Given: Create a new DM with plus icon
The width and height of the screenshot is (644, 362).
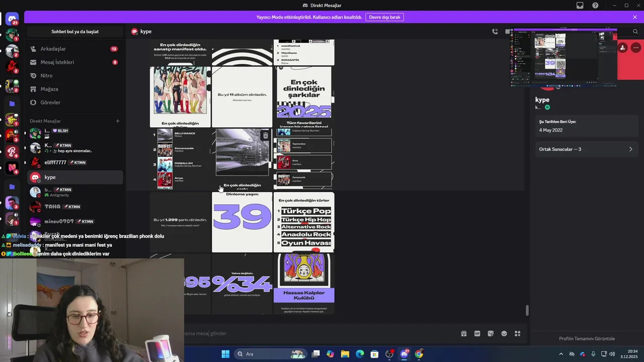Looking at the screenshot, I should click(118, 121).
